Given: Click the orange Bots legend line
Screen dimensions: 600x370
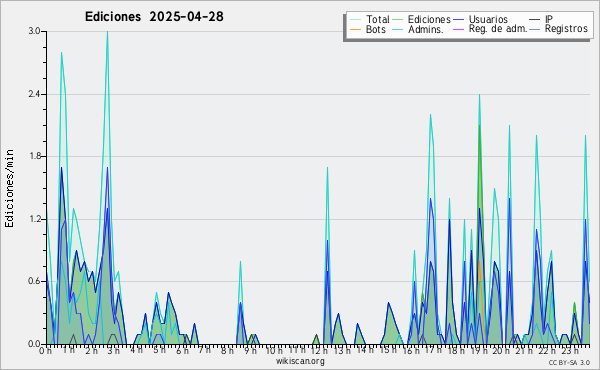Looking at the screenshot, I should click(x=355, y=29).
